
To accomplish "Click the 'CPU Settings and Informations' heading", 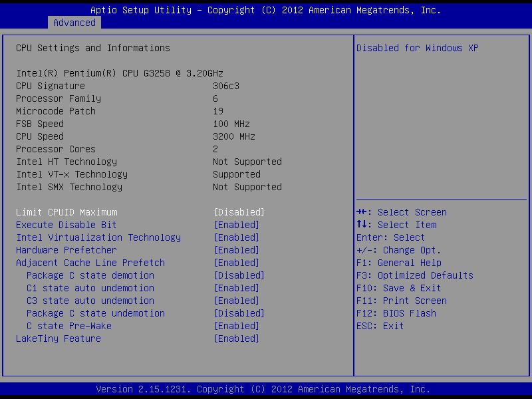I will tap(93, 48).
